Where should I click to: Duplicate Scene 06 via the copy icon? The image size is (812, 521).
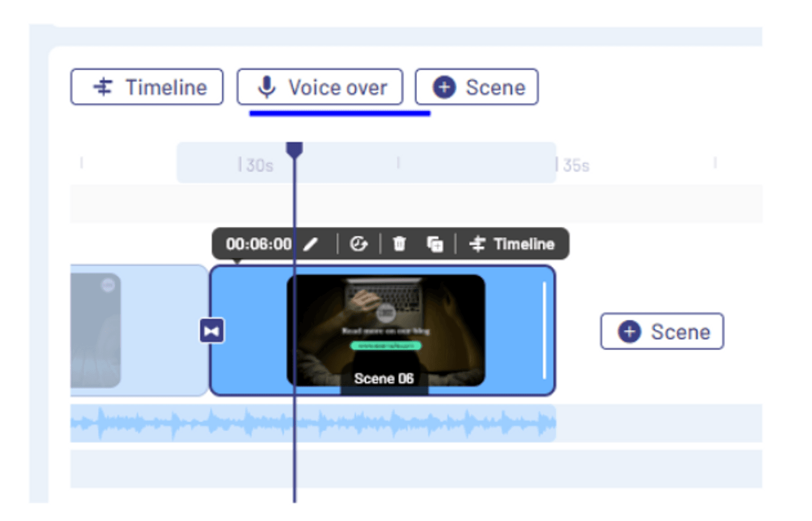pyautogui.click(x=434, y=244)
